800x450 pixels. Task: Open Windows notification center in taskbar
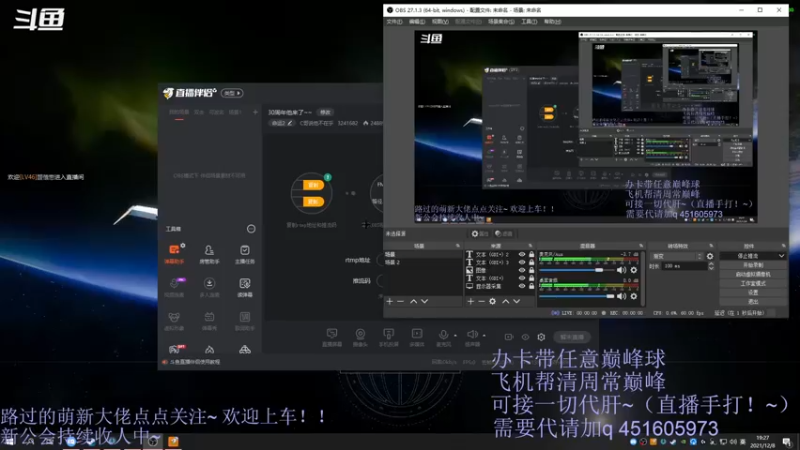(x=787, y=441)
